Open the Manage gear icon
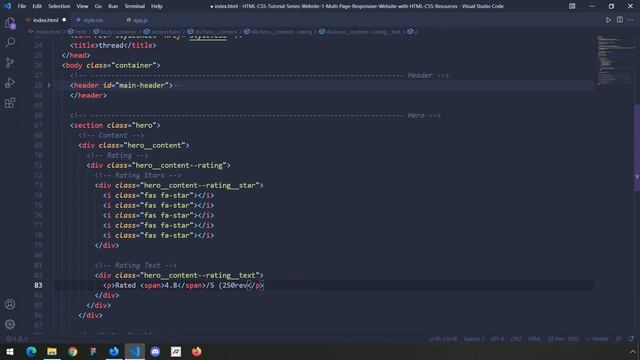This screenshot has height=360, width=640. (x=10, y=324)
